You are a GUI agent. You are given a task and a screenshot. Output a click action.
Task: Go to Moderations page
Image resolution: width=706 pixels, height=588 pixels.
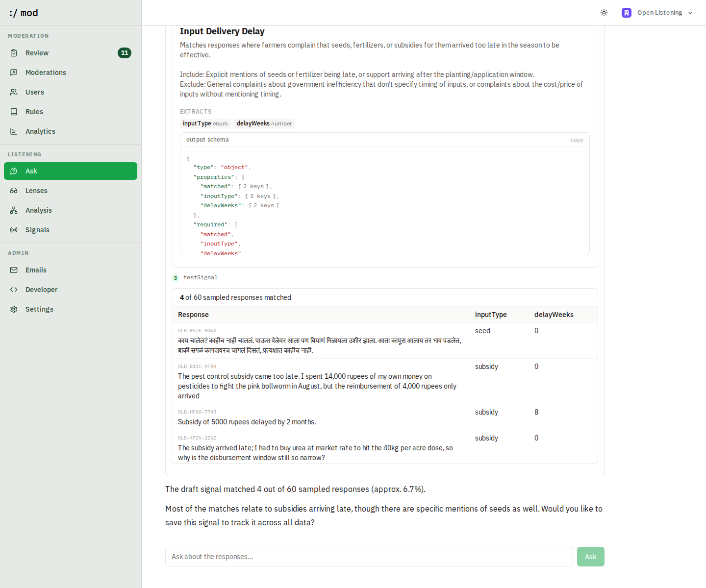(71, 73)
